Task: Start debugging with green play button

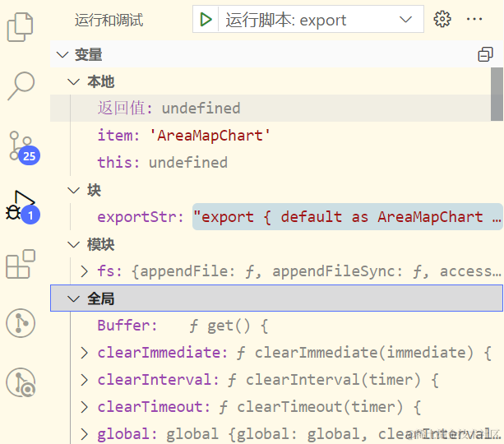Action: pyautogui.click(x=206, y=19)
